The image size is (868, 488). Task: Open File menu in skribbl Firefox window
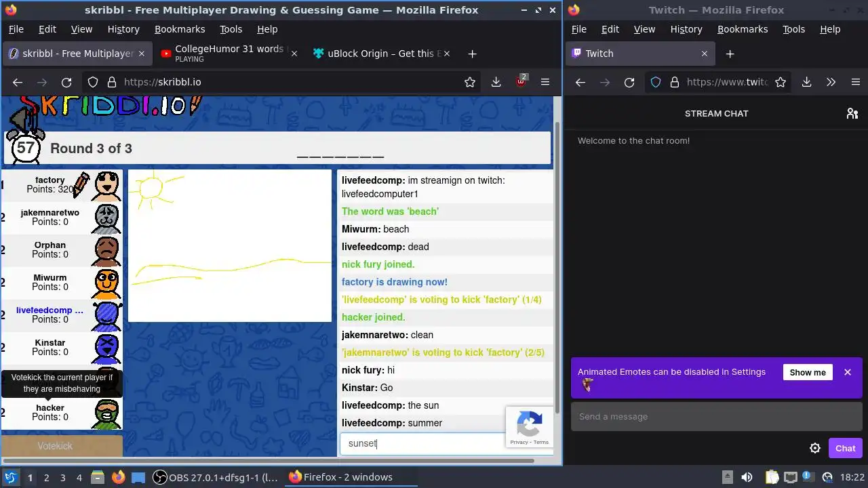click(x=16, y=29)
